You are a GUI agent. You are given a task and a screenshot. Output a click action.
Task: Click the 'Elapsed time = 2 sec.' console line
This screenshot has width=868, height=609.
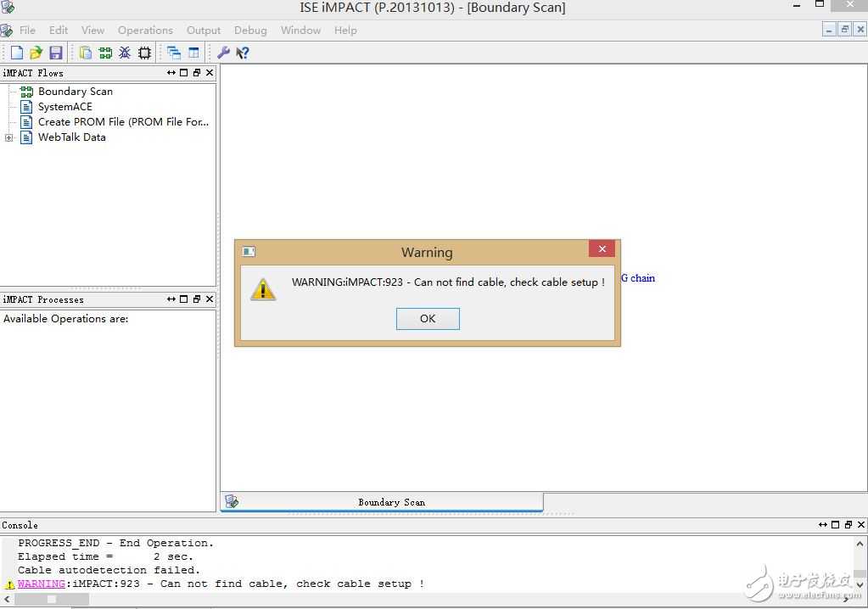[x=105, y=556]
